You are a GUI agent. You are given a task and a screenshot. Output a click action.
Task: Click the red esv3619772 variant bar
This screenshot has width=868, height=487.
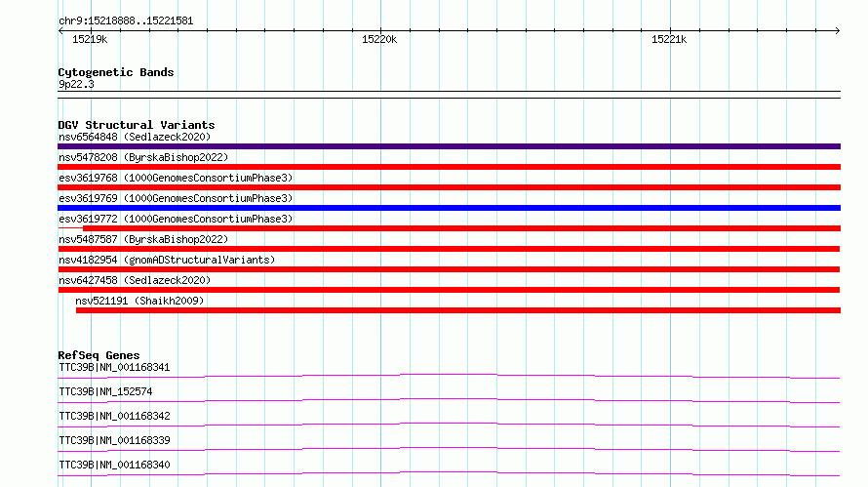[x=461, y=228]
